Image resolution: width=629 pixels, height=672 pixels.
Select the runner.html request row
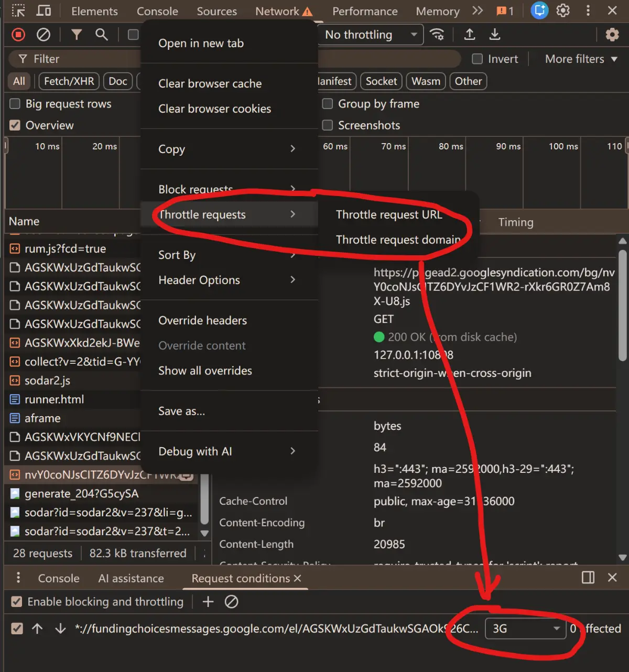pyautogui.click(x=55, y=399)
